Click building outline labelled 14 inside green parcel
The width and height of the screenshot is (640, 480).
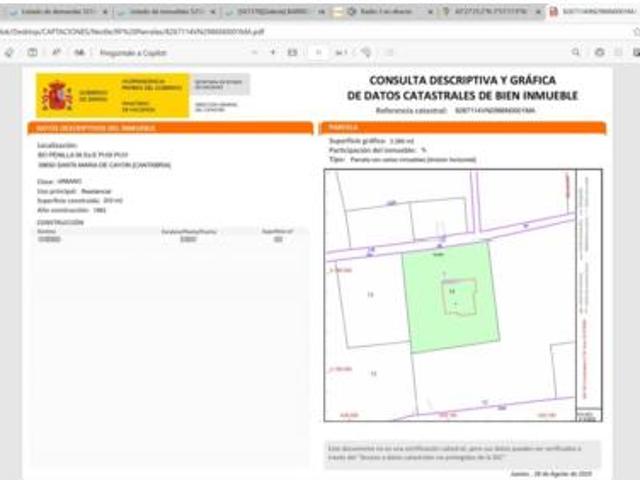[x=460, y=297]
